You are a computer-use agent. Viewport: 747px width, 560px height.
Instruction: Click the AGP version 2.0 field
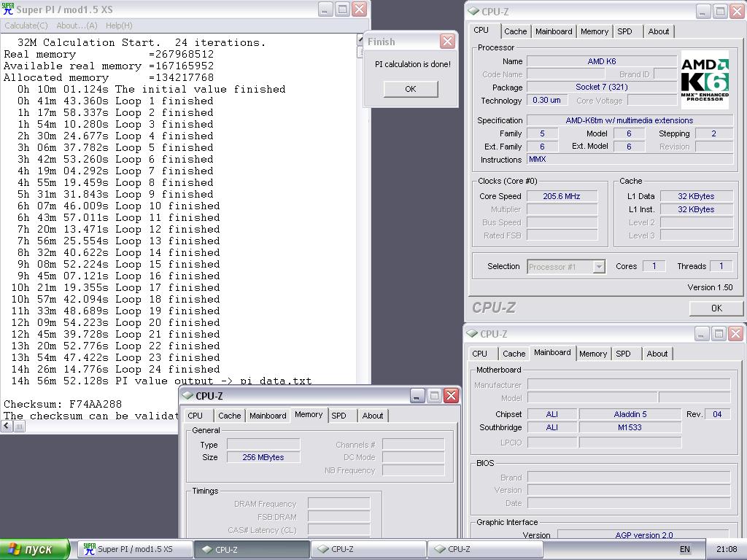click(x=643, y=535)
